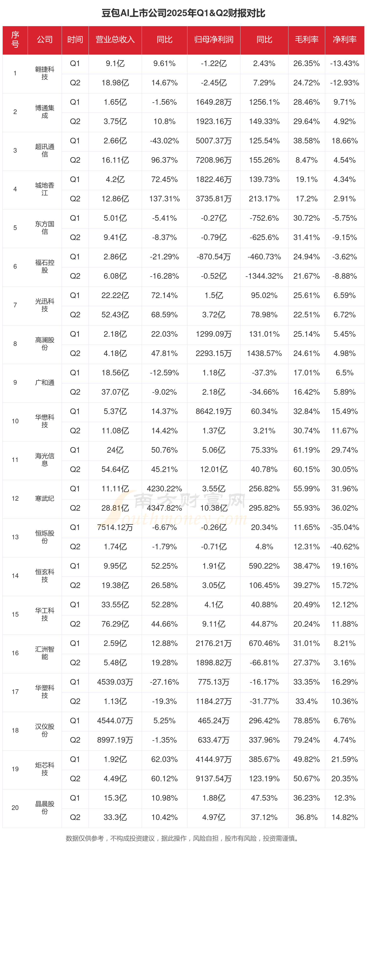Select the 海光信息 company cell

(45, 460)
